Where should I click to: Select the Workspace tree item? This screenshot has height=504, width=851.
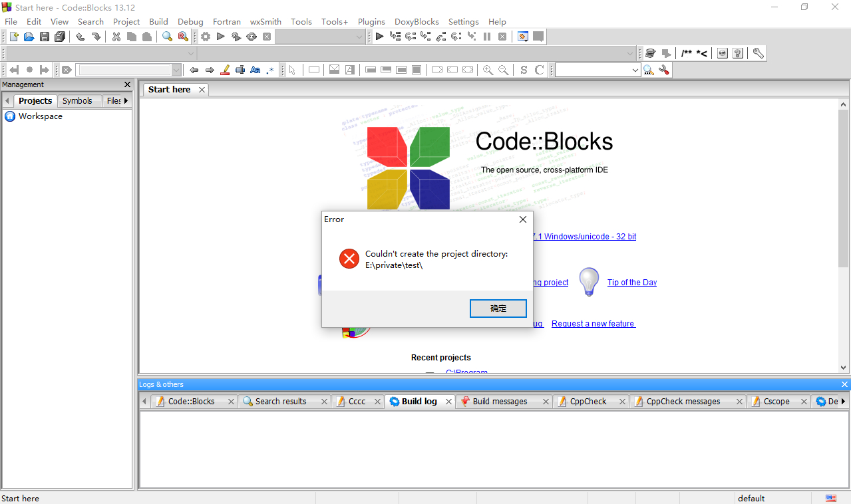(x=34, y=116)
